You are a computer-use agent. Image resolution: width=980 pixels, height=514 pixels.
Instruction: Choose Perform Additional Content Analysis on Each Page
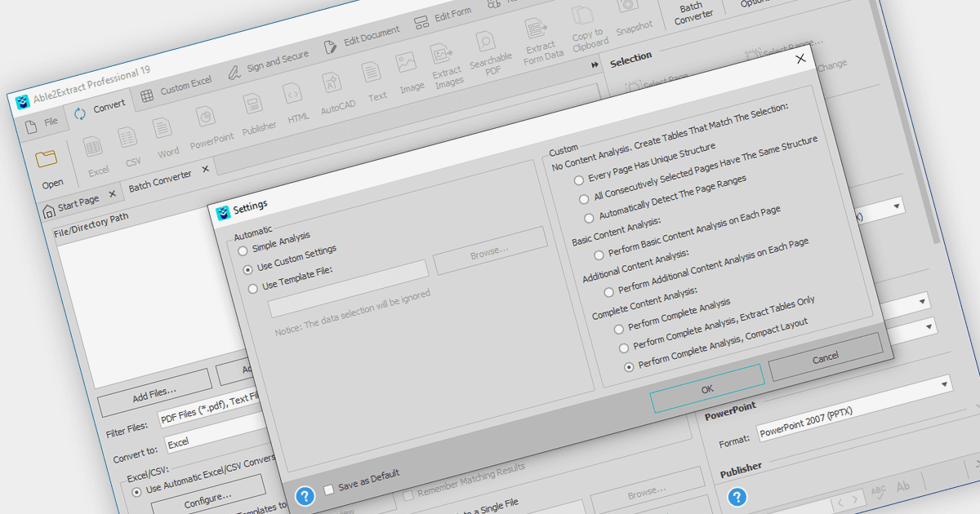(x=608, y=291)
